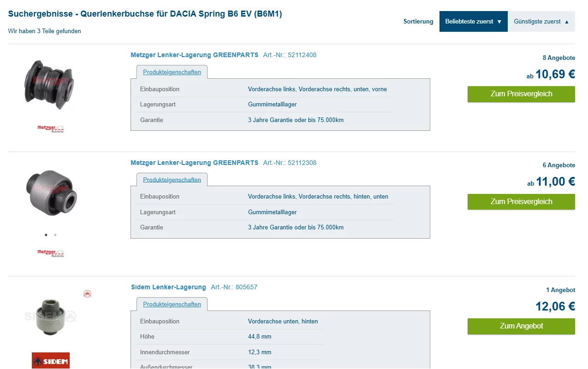Click Zum Preisvergleich for 11,00 € item
The height and width of the screenshot is (369, 588).
[521, 202]
